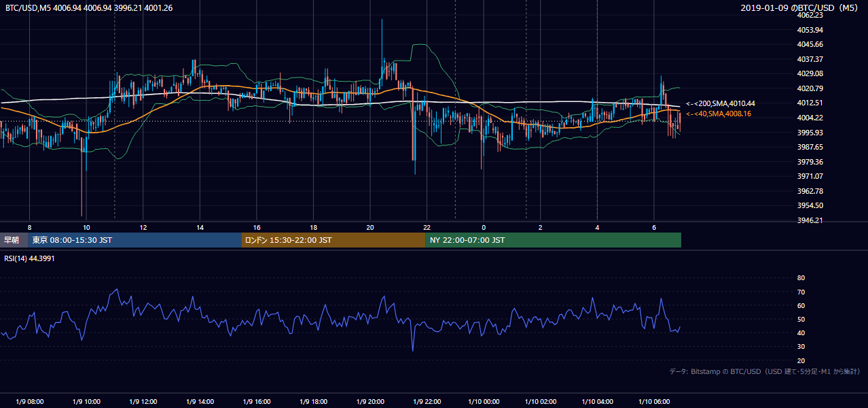
Task: Click hour tick 12 under the price chart
Action: 143,227
